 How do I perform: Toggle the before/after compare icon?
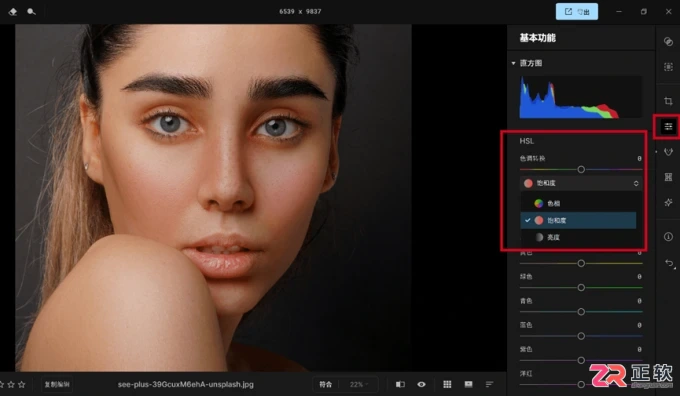click(400, 384)
